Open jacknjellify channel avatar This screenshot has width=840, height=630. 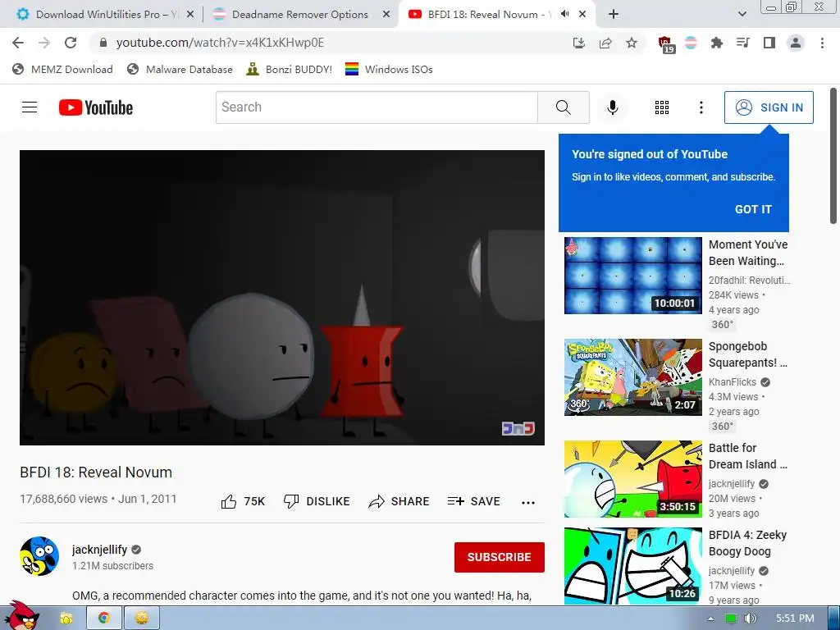click(x=39, y=556)
